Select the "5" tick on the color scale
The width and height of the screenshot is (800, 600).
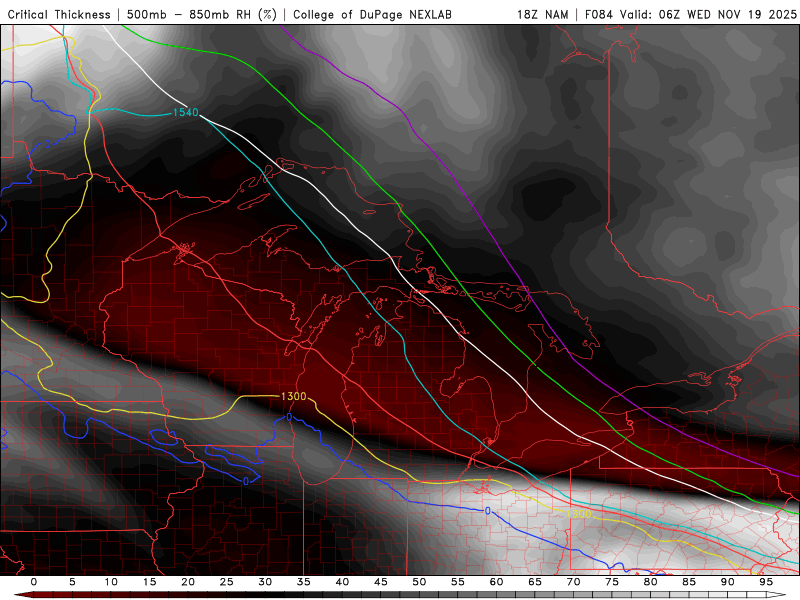pyautogui.click(x=72, y=582)
